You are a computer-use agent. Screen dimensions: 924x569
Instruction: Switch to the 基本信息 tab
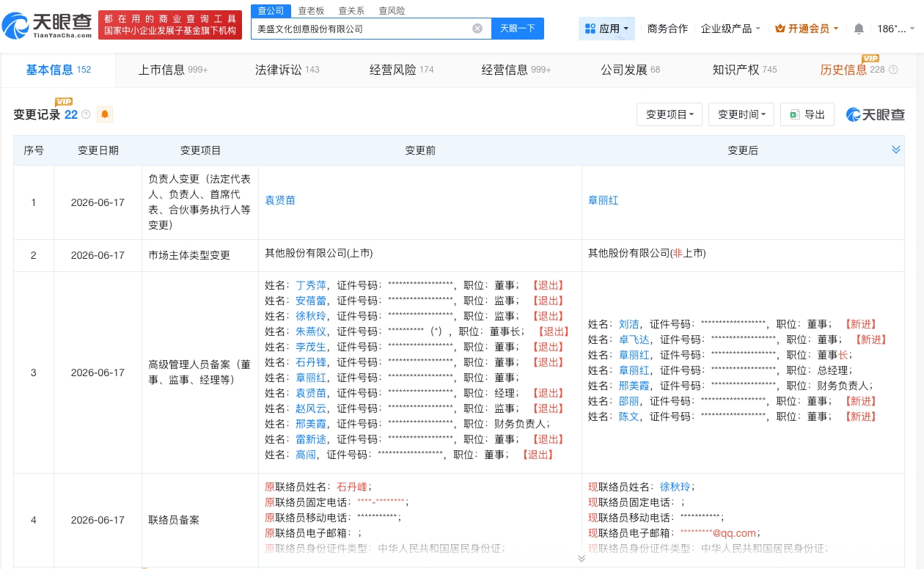tap(59, 70)
